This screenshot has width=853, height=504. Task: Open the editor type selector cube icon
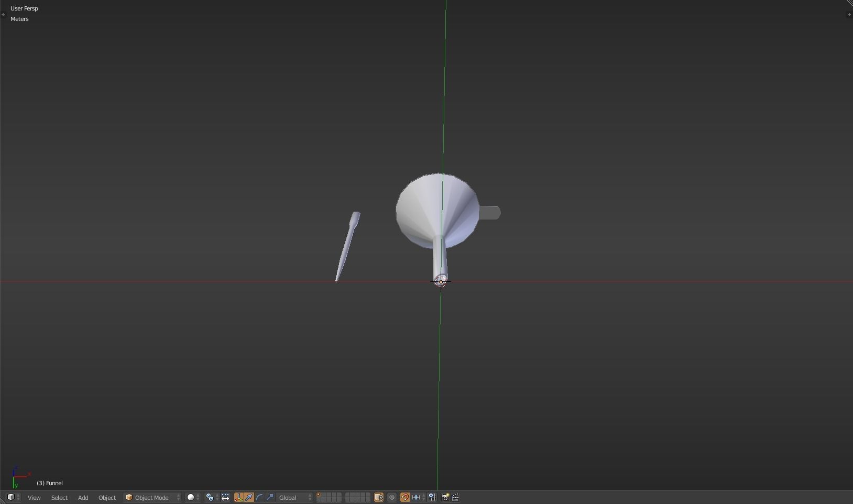[x=13, y=497]
